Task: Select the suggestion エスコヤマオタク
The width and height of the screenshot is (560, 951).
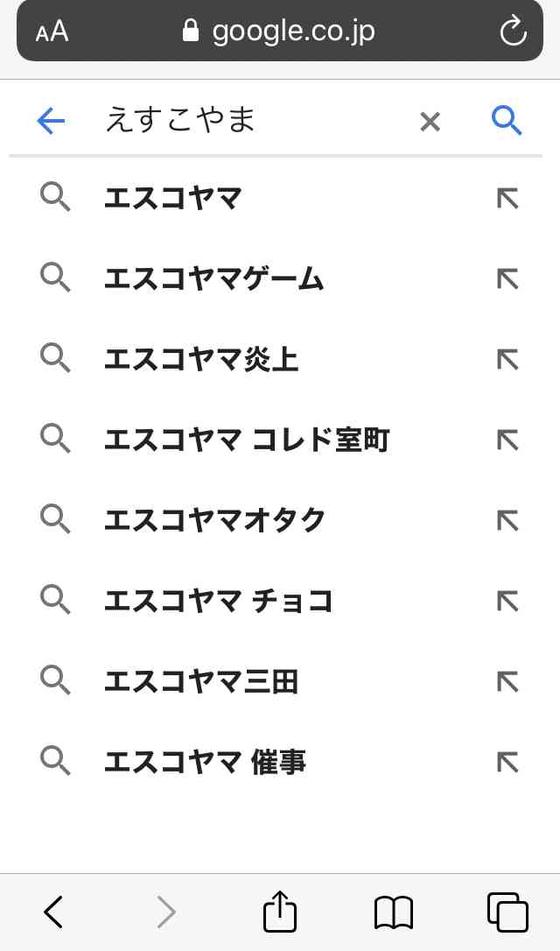Action: point(217,519)
